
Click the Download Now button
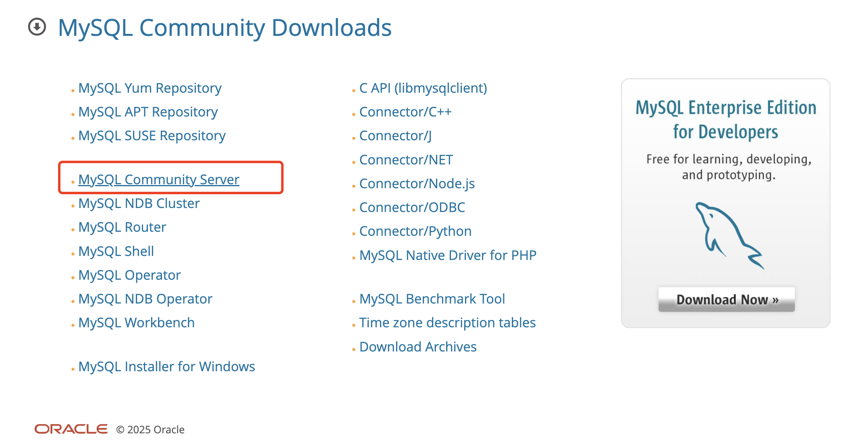[x=727, y=299]
